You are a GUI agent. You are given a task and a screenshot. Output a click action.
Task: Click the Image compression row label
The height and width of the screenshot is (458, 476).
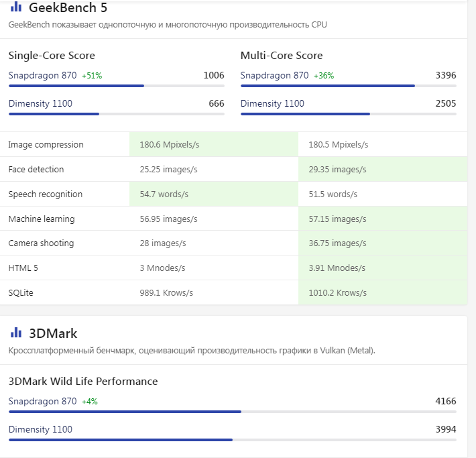[46, 145]
